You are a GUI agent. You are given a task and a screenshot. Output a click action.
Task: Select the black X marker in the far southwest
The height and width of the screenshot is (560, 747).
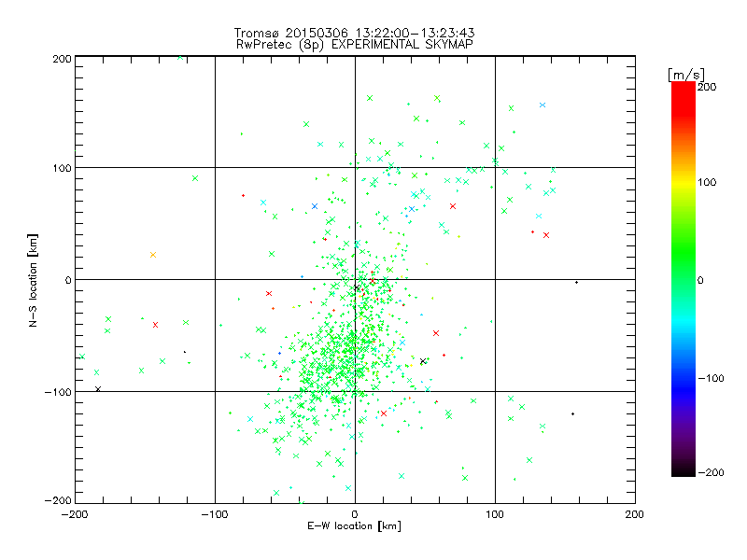click(98, 389)
